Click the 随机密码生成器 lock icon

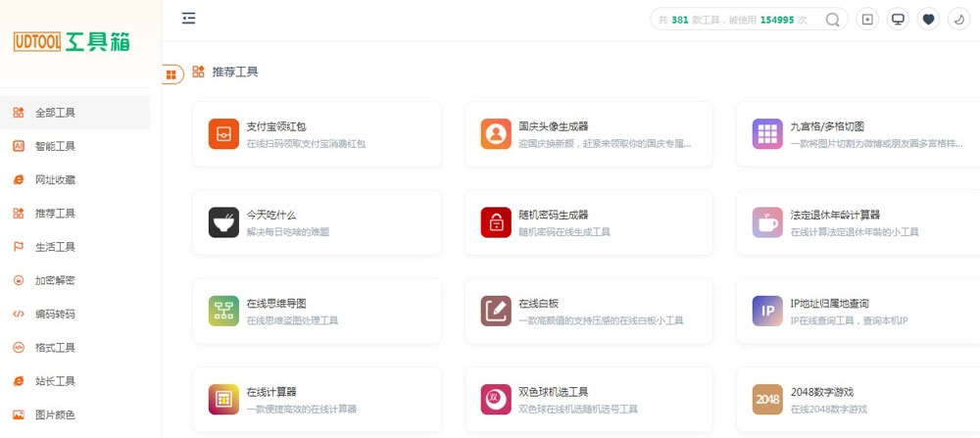coord(496,222)
